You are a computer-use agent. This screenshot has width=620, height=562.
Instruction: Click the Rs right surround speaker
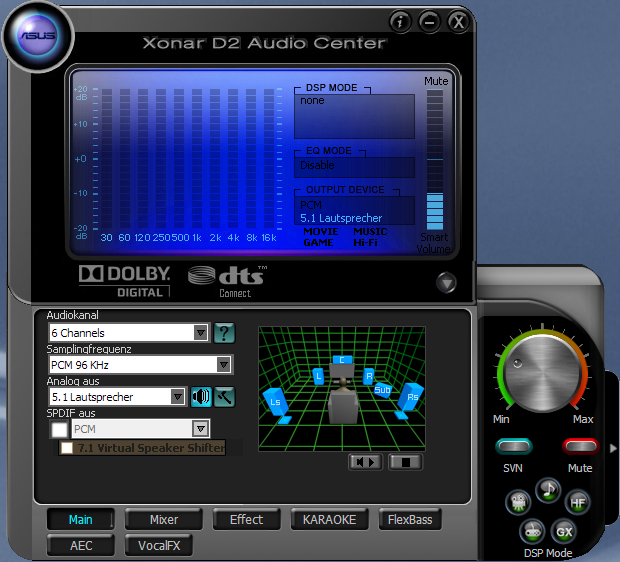pos(410,399)
